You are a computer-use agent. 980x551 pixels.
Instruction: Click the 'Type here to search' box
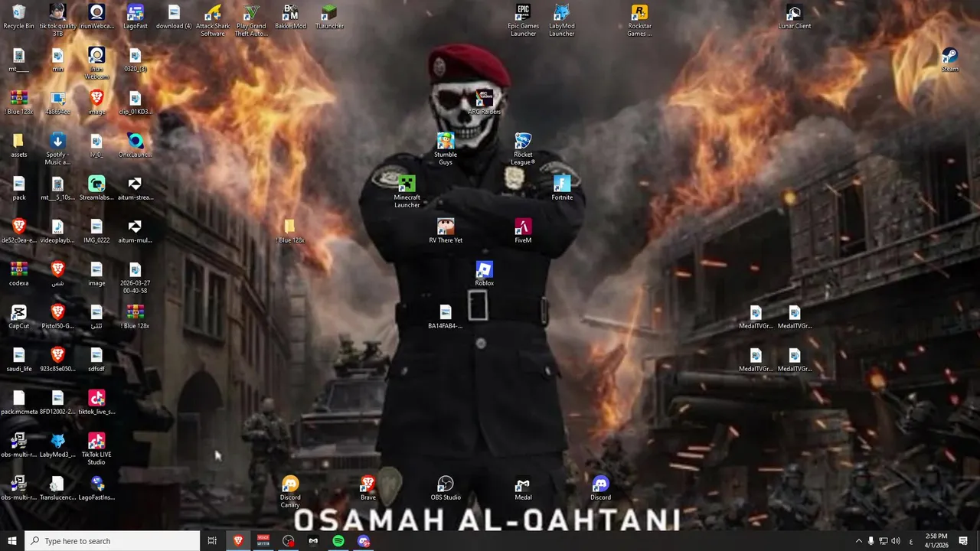click(113, 541)
